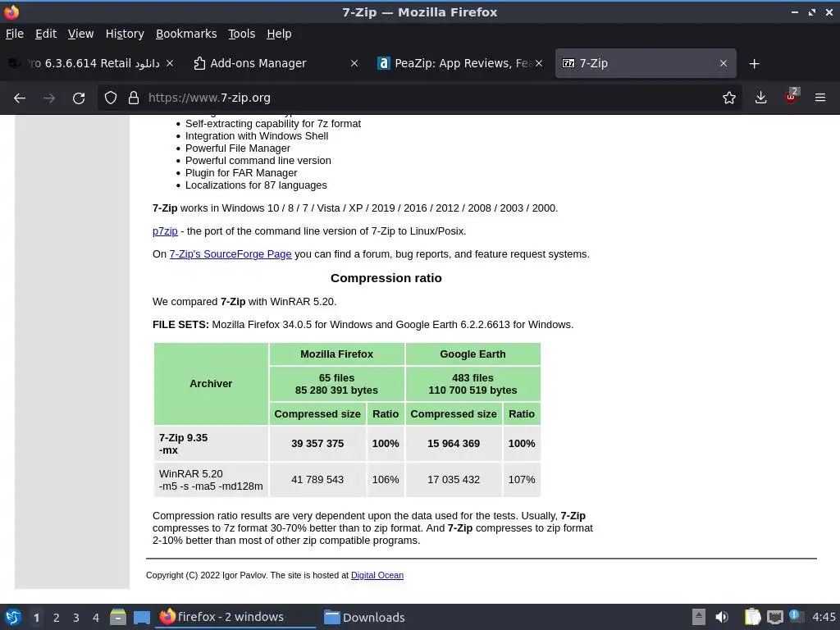Open the Tools menu
The height and width of the screenshot is (630, 840).
pyautogui.click(x=242, y=34)
